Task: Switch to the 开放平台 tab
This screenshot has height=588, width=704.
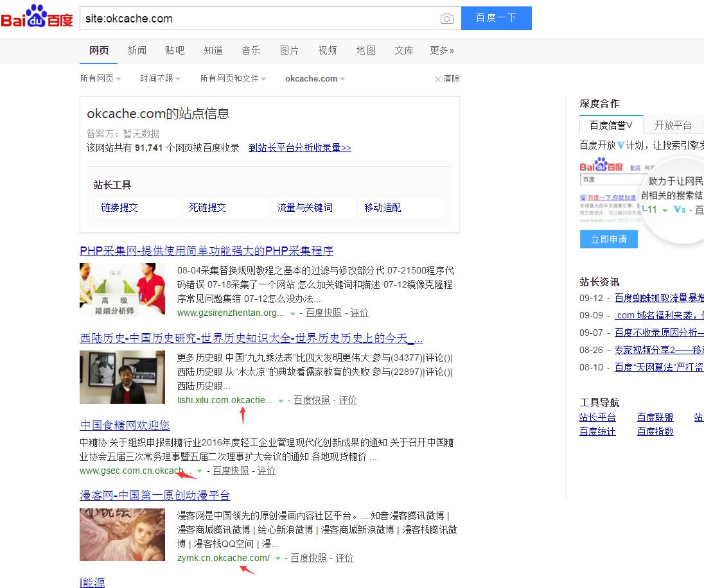Action: pyautogui.click(x=673, y=125)
